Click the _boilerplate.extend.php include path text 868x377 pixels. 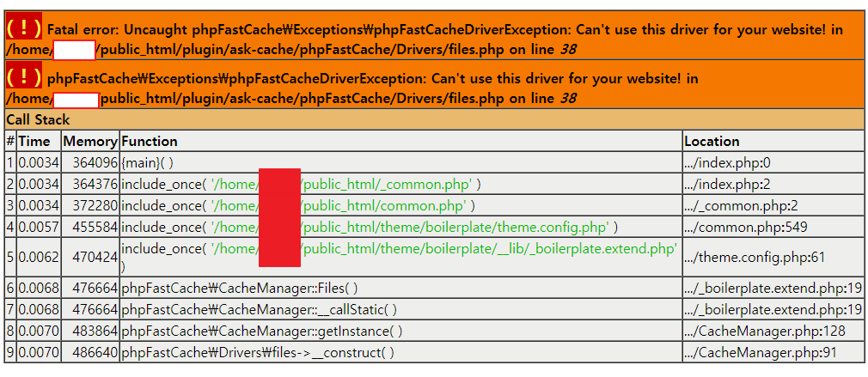(x=444, y=249)
